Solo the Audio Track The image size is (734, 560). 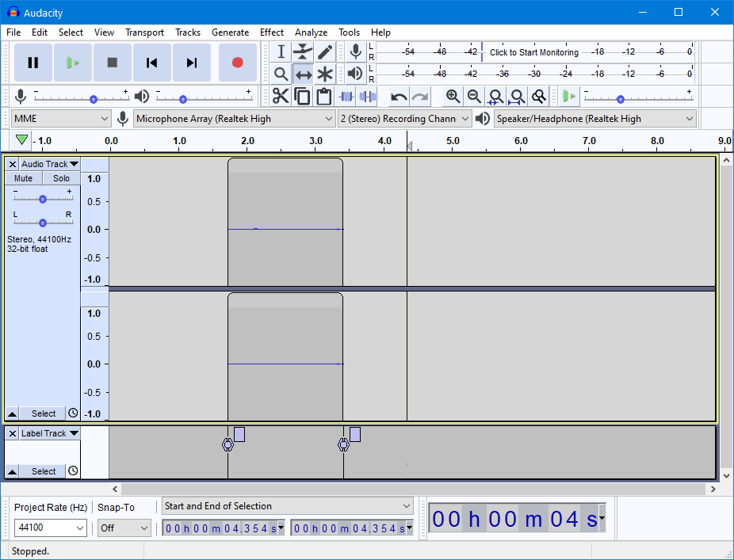click(x=61, y=177)
